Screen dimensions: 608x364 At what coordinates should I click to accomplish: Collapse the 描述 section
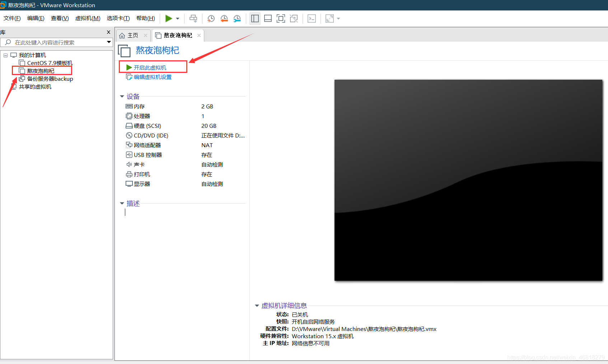tap(122, 204)
